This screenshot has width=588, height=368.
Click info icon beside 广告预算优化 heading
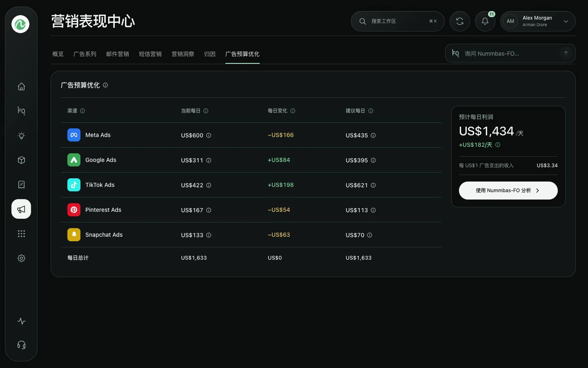[x=105, y=85]
